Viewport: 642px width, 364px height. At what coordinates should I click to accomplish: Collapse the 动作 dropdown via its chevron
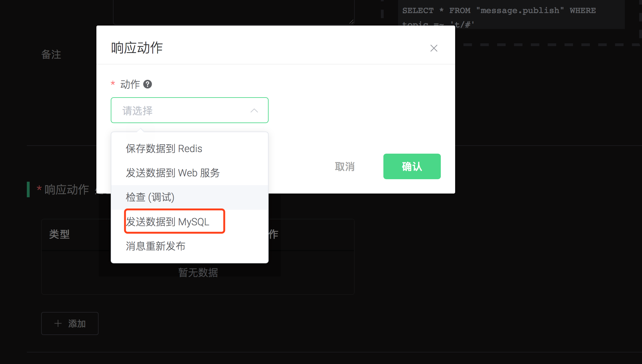pyautogui.click(x=254, y=111)
